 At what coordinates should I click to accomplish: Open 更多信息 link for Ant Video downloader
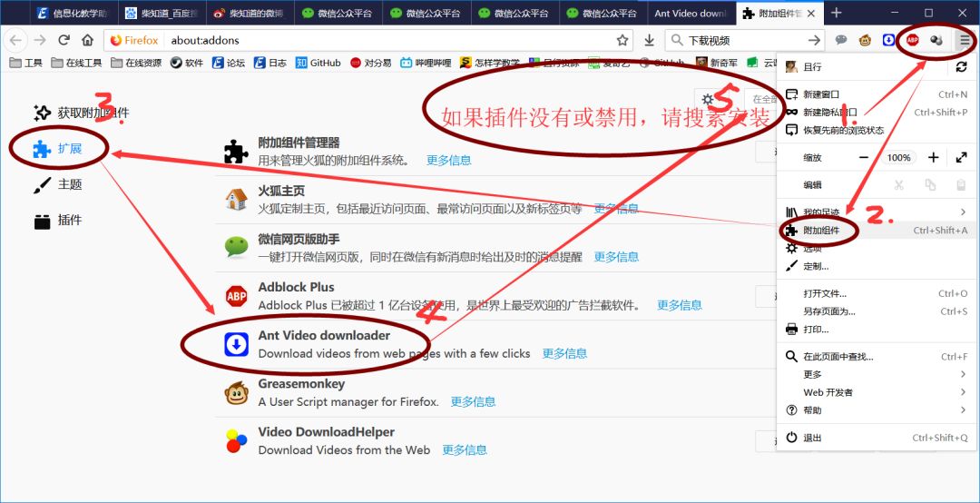(x=564, y=353)
